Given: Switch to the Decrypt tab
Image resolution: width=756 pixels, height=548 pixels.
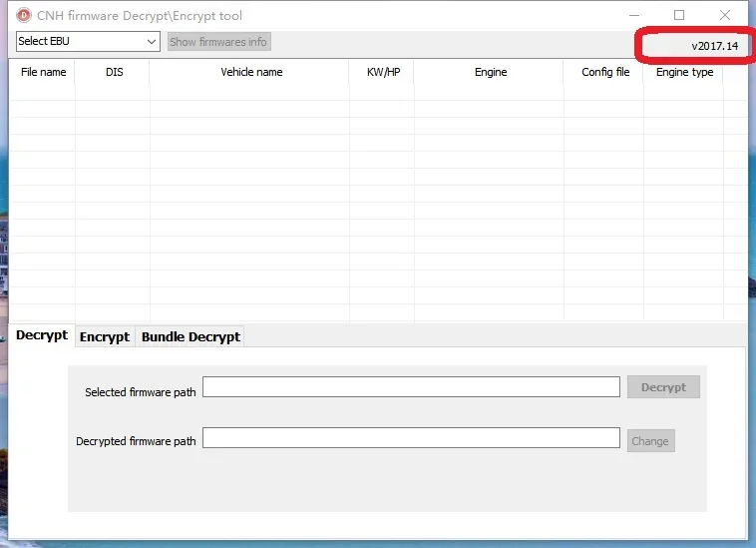Looking at the screenshot, I should click(x=42, y=335).
